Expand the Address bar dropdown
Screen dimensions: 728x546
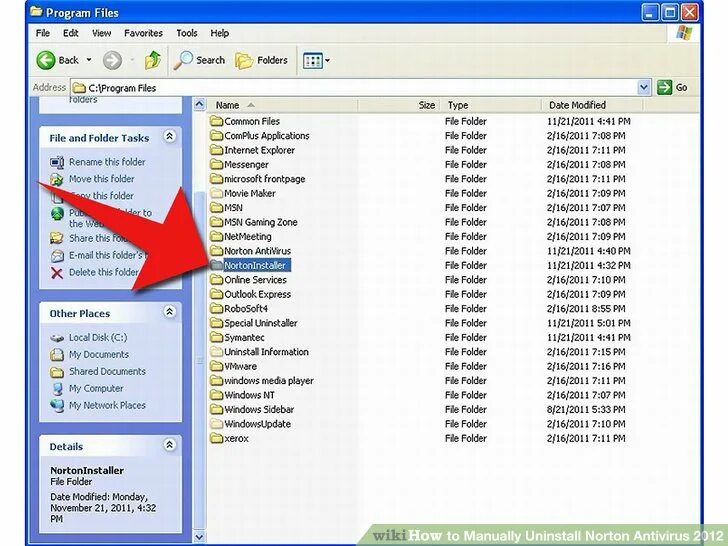(644, 87)
